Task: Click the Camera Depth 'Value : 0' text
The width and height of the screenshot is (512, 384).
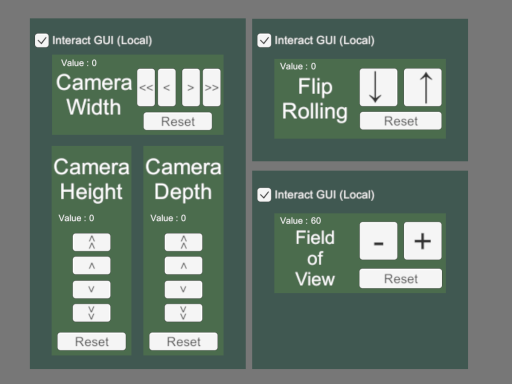Action: click(x=168, y=218)
